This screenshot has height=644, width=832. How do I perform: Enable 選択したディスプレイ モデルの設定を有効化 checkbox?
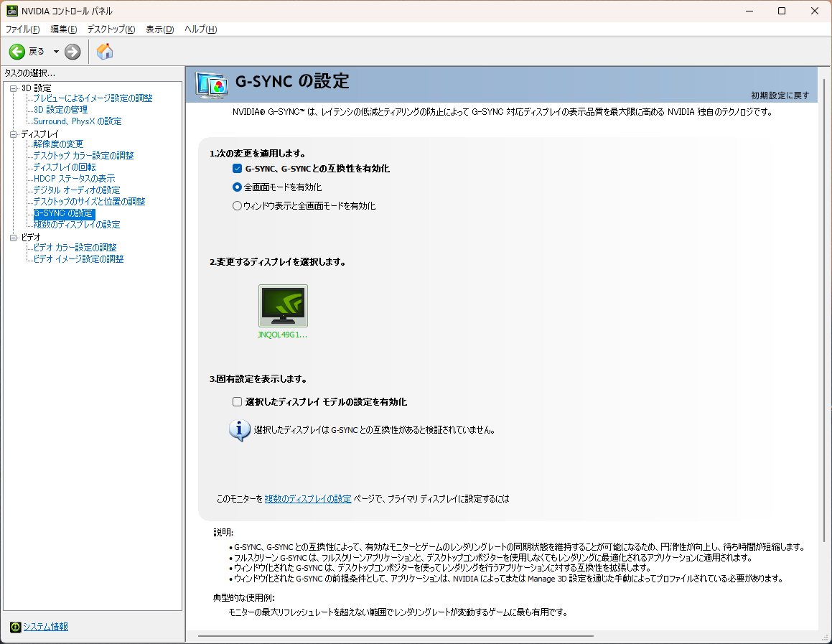[237, 402]
